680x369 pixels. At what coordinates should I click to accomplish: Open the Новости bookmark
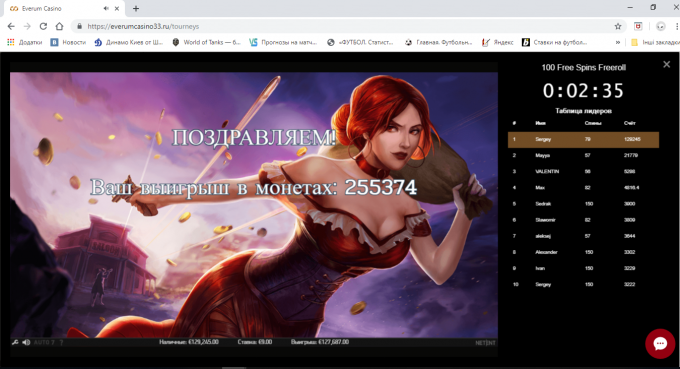[69, 42]
